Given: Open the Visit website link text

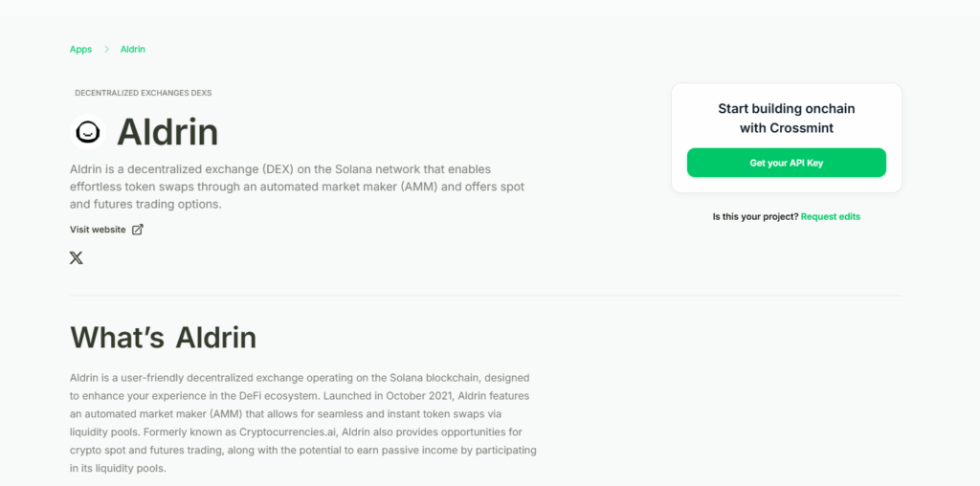Looking at the screenshot, I should tap(98, 230).
